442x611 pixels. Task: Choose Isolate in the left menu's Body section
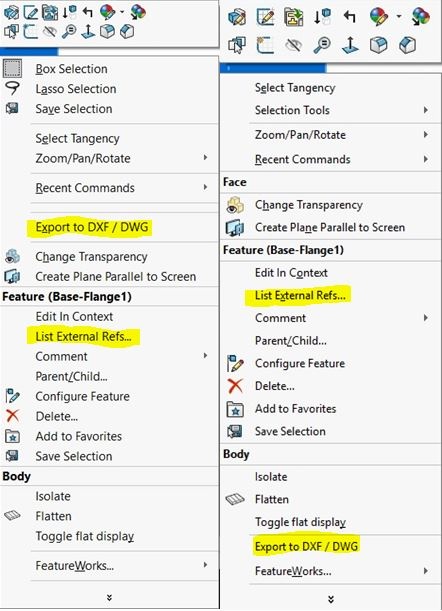(x=53, y=496)
